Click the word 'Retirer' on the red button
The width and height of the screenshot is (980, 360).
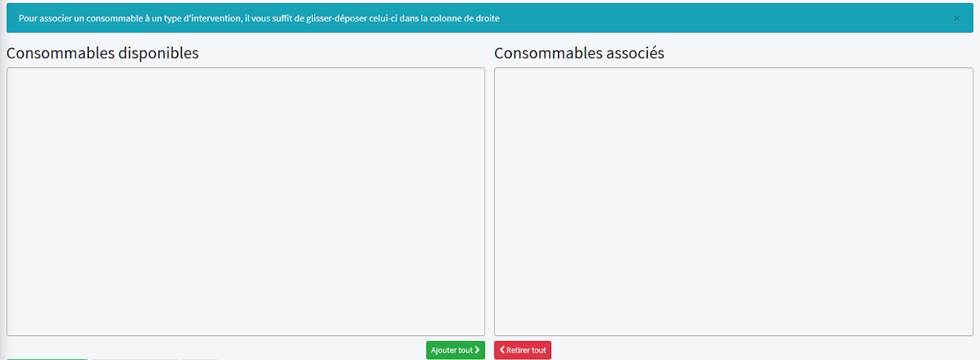point(518,350)
